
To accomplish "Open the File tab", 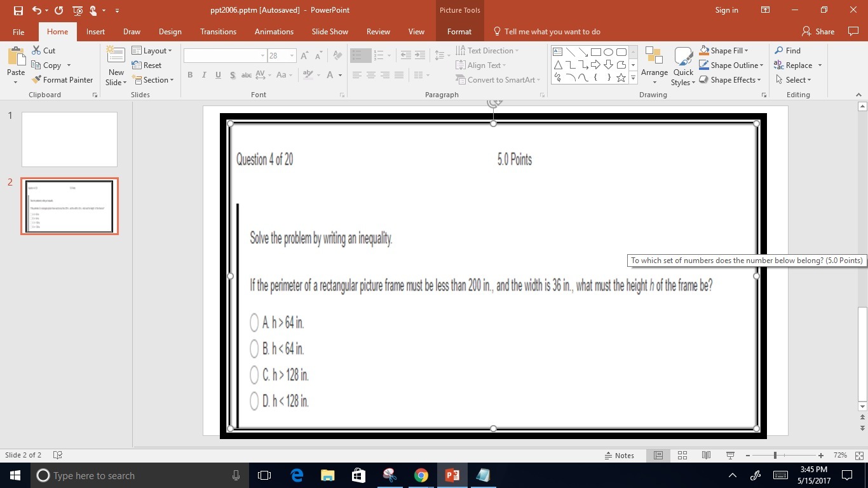I will 18,31.
